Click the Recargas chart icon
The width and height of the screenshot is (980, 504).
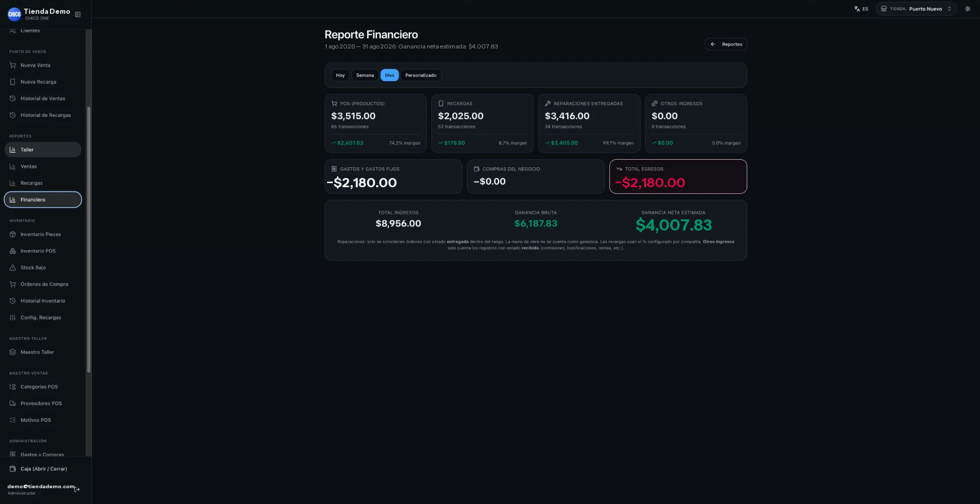[x=13, y=183]
